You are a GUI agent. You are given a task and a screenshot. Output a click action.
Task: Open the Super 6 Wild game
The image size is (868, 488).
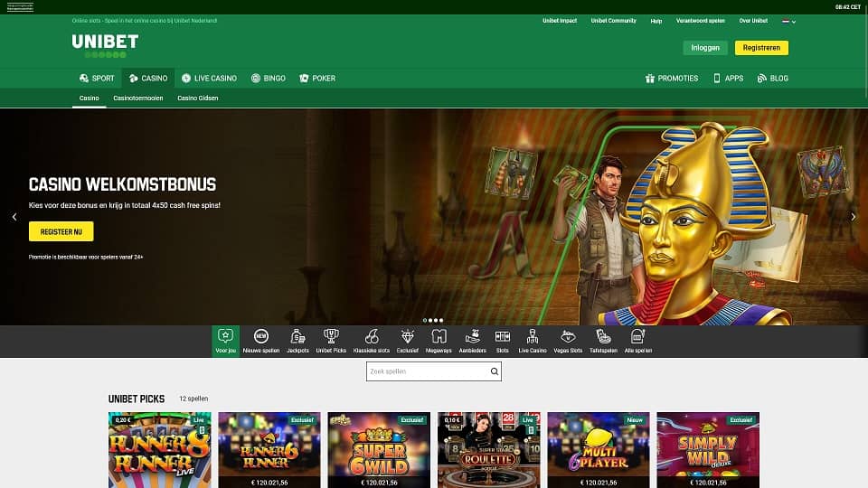pyautogui.click(x=379, y=450)
